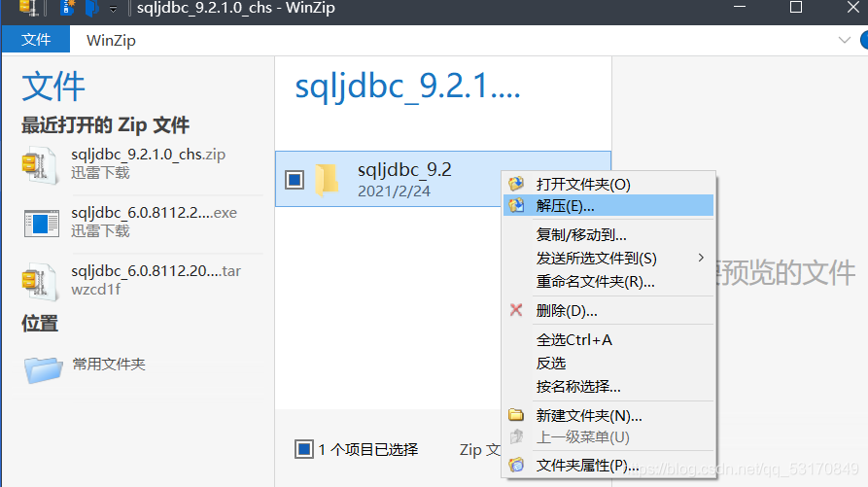The height and width of the screenshot is (487, 868).
Task: Click the red X delete icon
Action: point(516,310)
